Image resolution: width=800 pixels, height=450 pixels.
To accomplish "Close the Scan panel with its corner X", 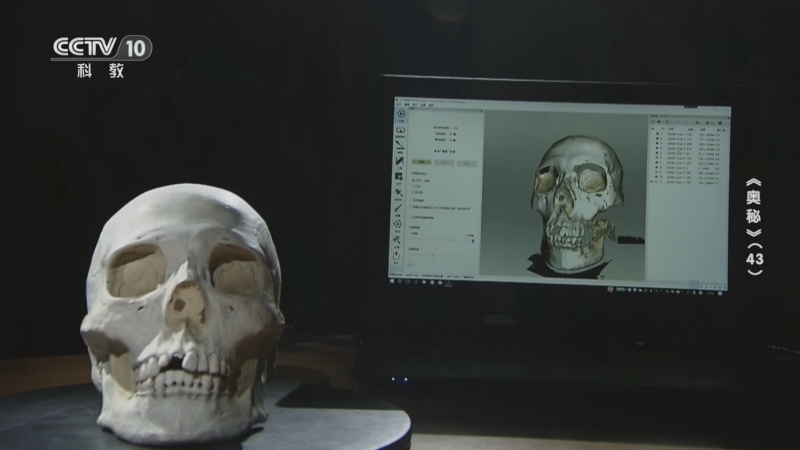I will [481, 111].
